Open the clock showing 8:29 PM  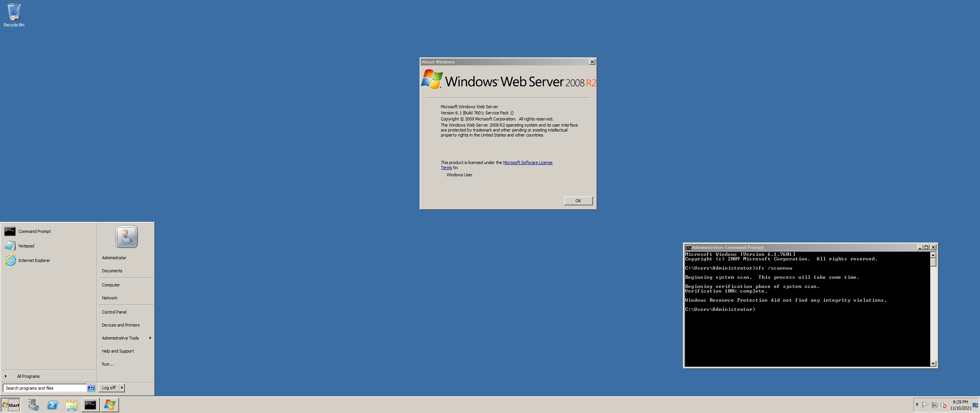[x=960, y=405]
